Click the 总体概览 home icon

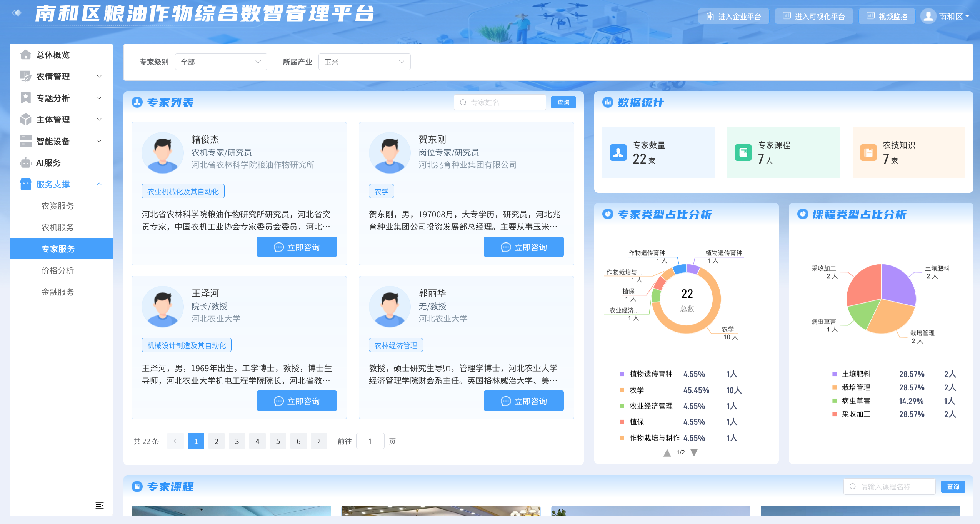click(x=25, y=55)
